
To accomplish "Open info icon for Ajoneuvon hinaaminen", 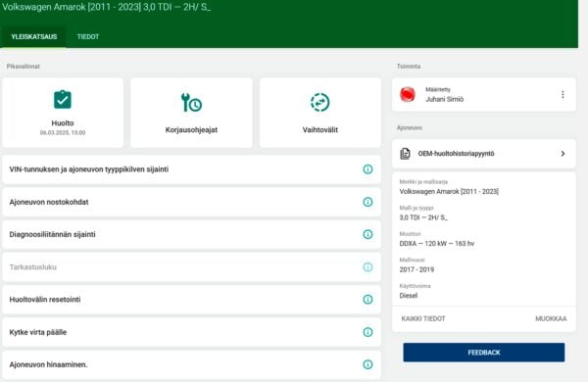I will (x=367, y=364).
